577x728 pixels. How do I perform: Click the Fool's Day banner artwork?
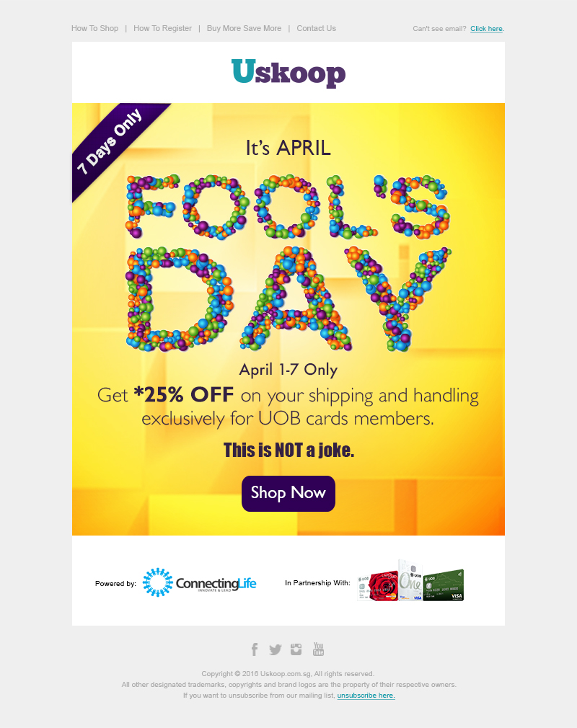288,263
